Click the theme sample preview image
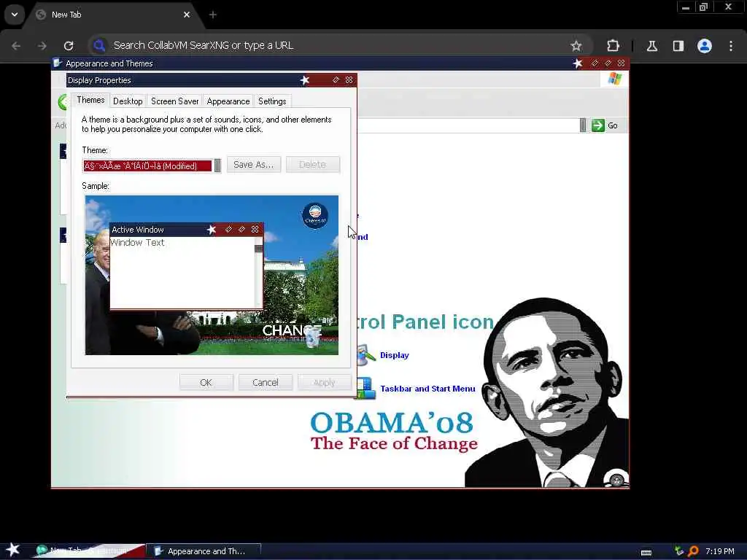This screenshot has height=560, width=747. tap(212, 275)
